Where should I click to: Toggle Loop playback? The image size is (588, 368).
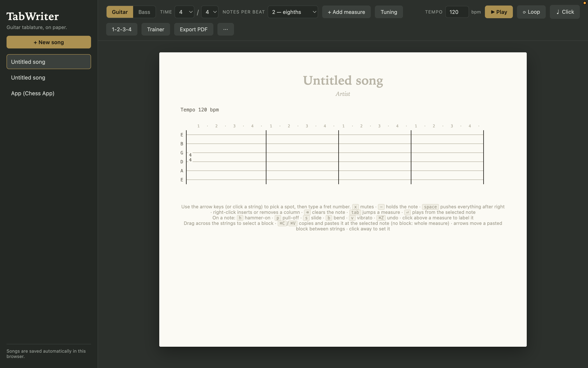click(531, 12)
